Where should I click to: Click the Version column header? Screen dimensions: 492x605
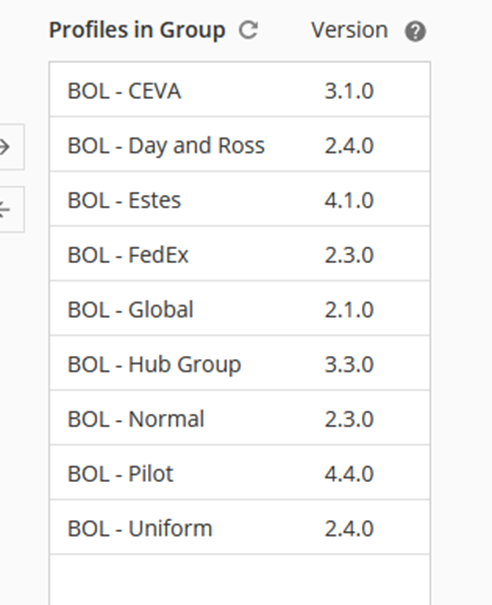tap(349, 30)
